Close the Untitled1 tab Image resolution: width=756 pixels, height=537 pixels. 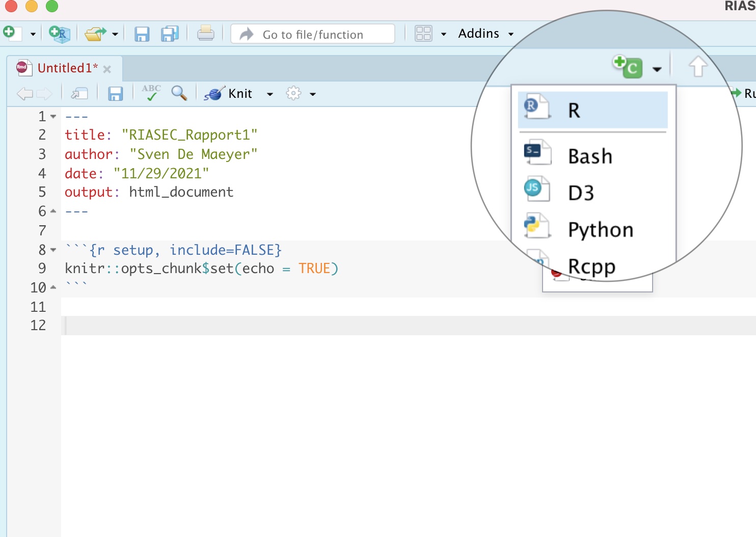coord(107,69)
